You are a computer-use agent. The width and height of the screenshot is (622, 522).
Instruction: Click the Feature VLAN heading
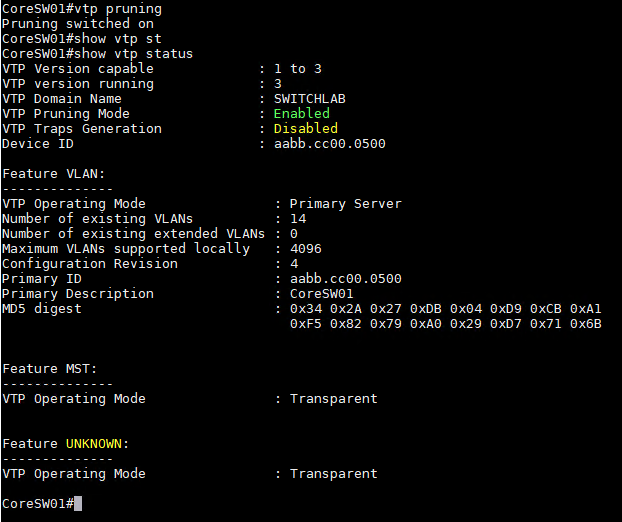[x=54, y=174]
